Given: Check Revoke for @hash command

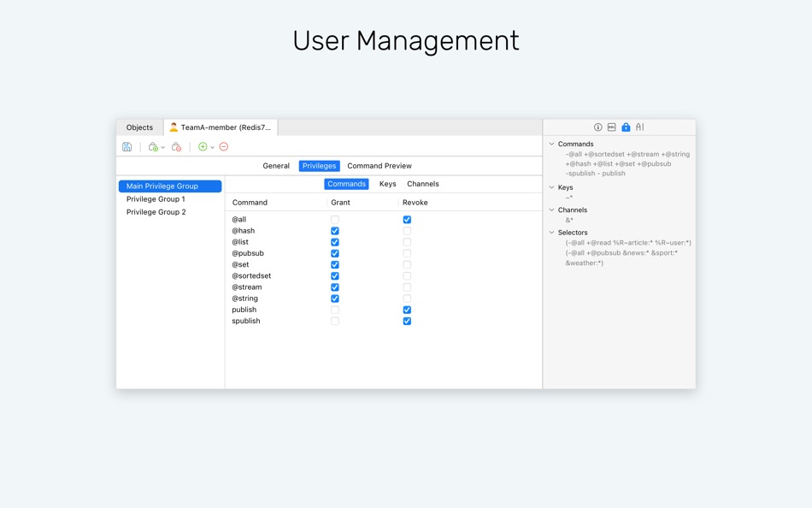Looking at the screenshot, I should pos(407,231).
